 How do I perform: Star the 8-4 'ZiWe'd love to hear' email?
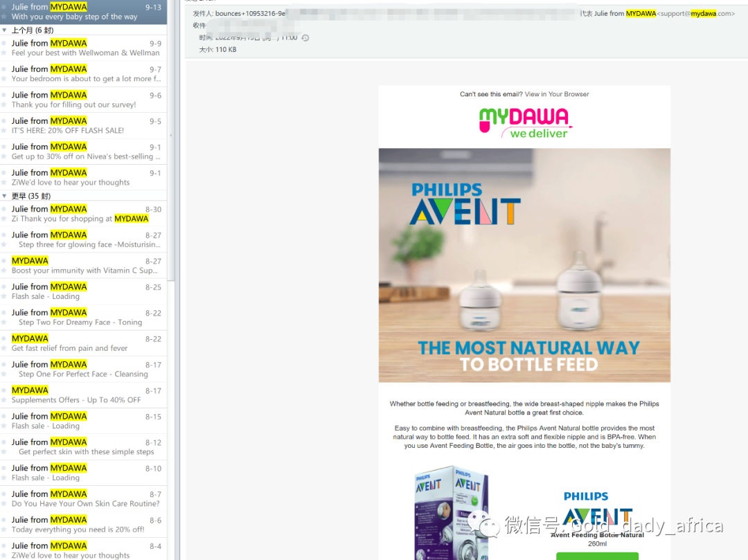coord(4,556)
